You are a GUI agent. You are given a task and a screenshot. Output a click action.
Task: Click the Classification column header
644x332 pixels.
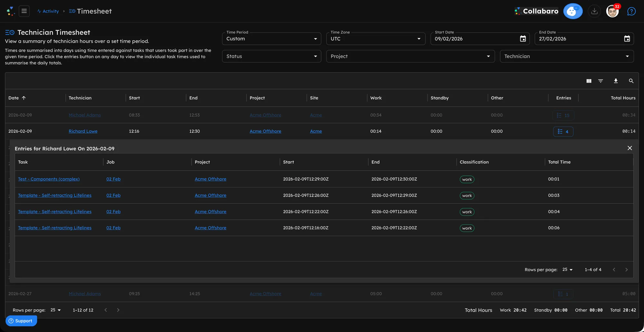pos(474,162)
